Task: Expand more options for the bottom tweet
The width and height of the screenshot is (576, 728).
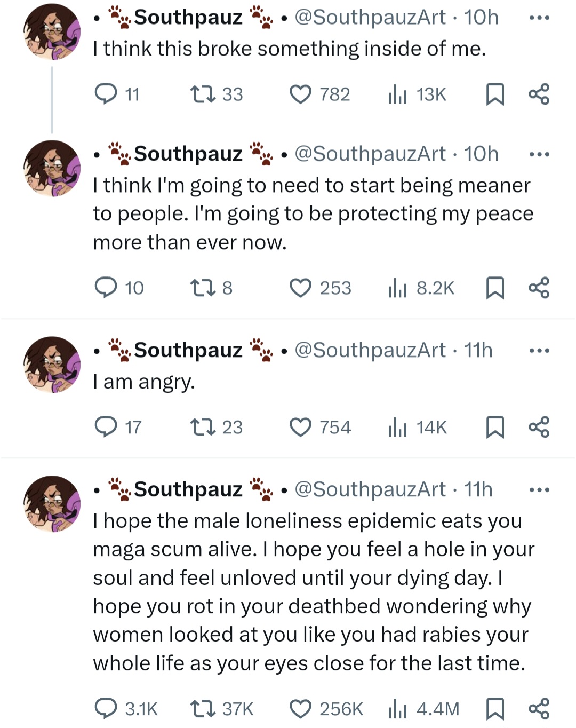Action: click(x=539, y=490)
